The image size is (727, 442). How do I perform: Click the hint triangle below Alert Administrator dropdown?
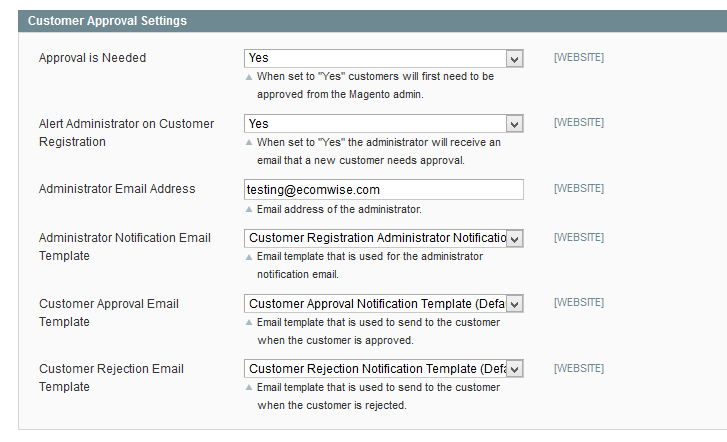(249, 142)
